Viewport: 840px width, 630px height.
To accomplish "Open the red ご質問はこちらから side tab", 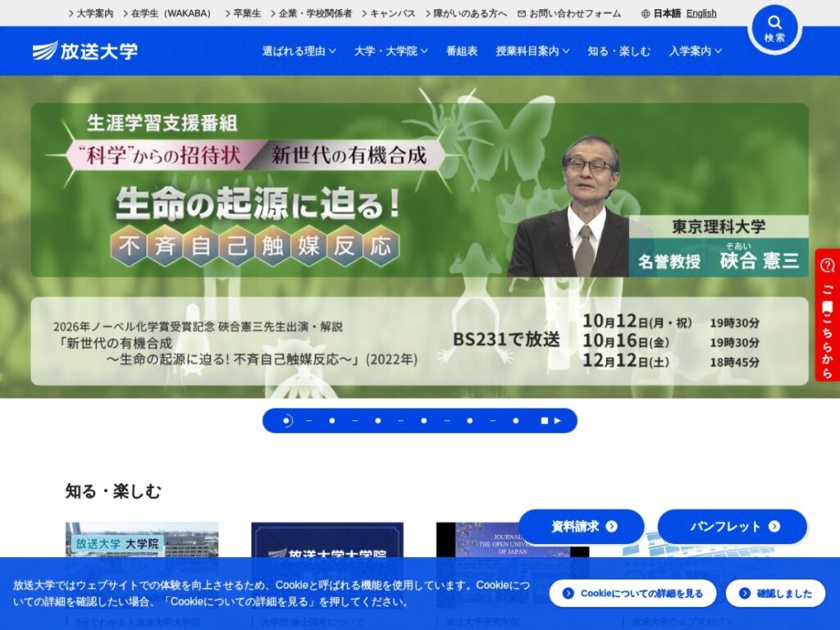I will pyautogui.click(x=828, y=315).
